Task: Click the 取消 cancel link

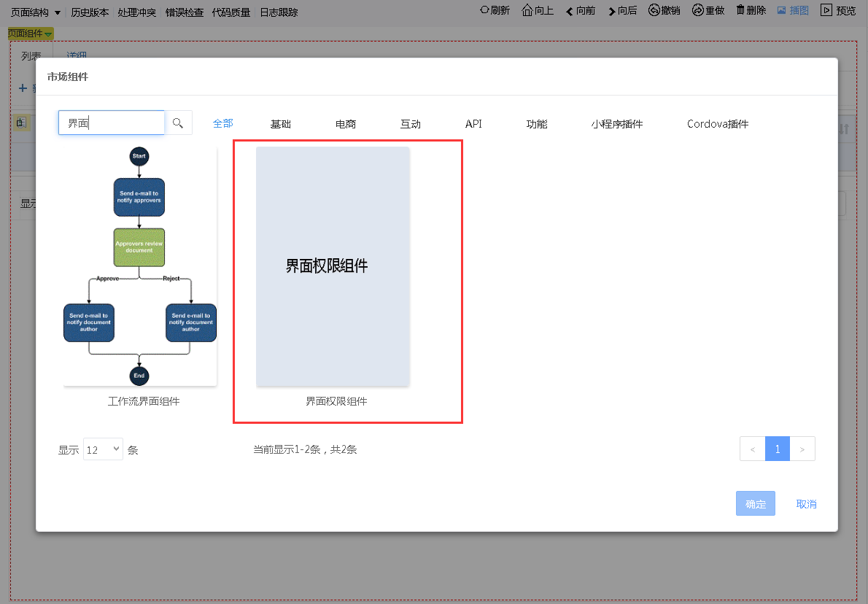Action: [x=806, y=504]
